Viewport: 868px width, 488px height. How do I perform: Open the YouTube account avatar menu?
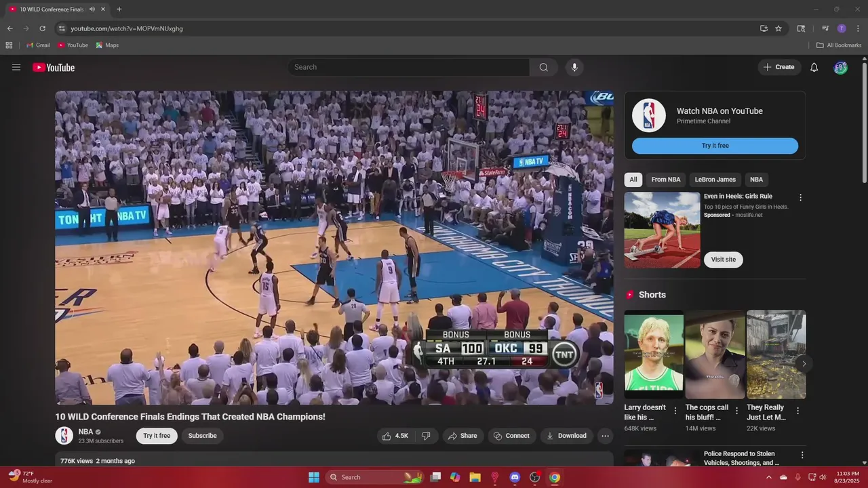tap(841, 67)
